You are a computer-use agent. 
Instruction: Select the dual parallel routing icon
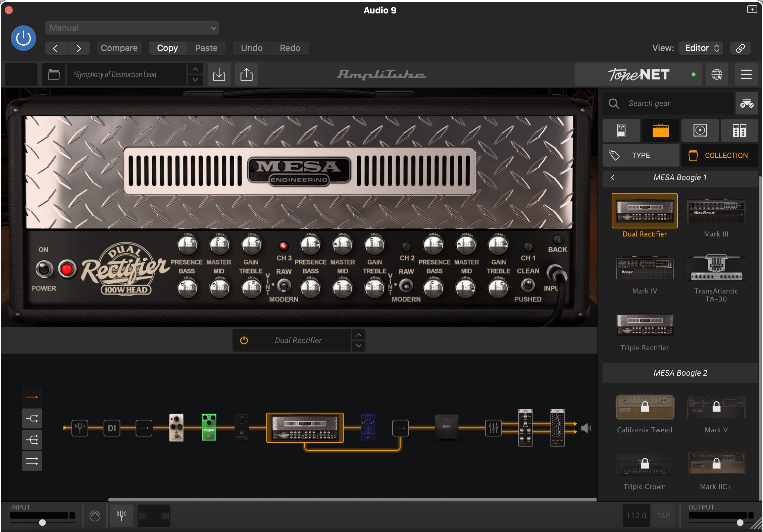[x=32, y=462]
